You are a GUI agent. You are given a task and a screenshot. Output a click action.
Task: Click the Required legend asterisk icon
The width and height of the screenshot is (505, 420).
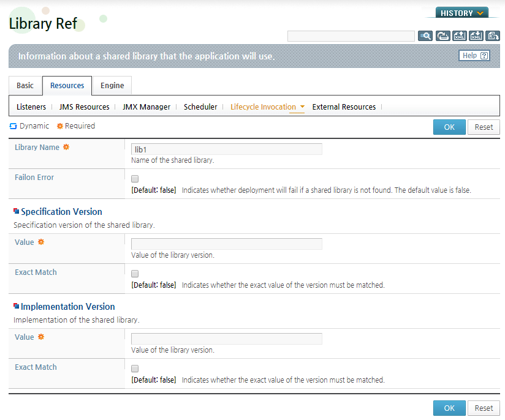point(60,126)
